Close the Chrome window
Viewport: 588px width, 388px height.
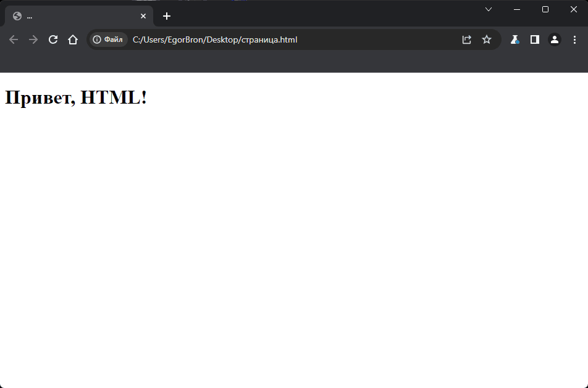pos(573,9)
